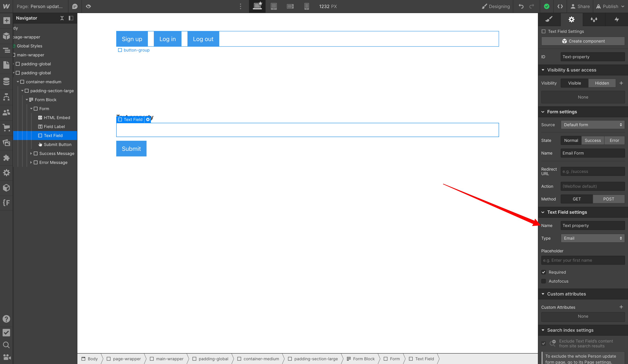
Task: Open the Source Default form dropdown
Action: point(592,125)
